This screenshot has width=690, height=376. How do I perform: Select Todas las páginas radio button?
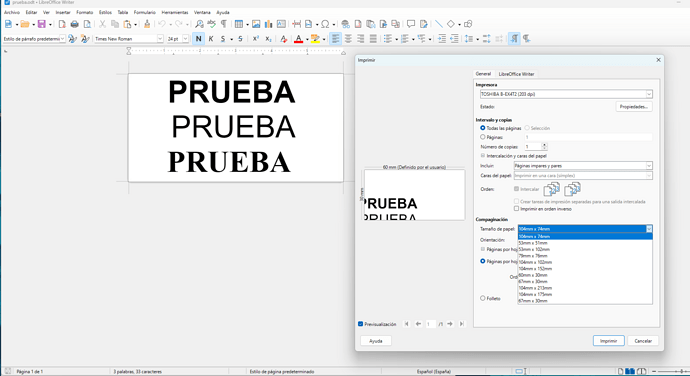[x=483, y=128]
